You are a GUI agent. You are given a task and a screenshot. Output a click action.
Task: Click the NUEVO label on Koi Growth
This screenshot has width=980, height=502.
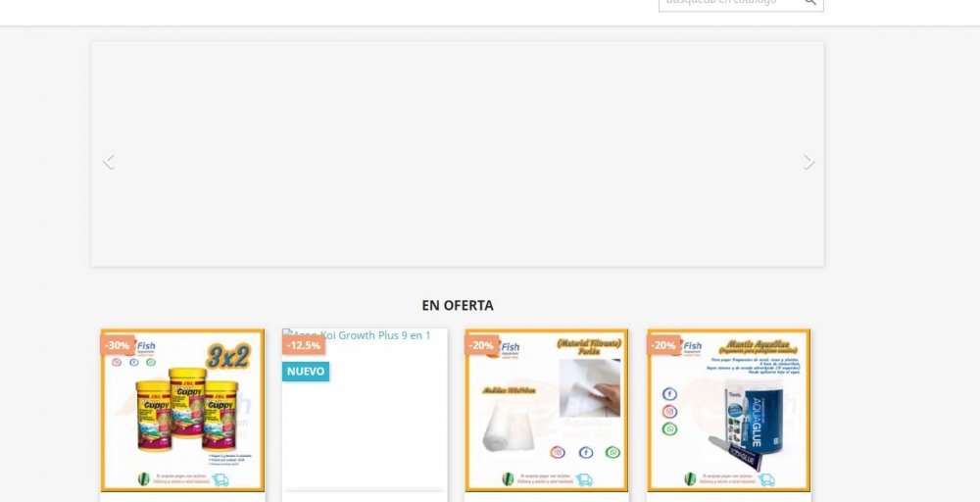tap(306, 372)
